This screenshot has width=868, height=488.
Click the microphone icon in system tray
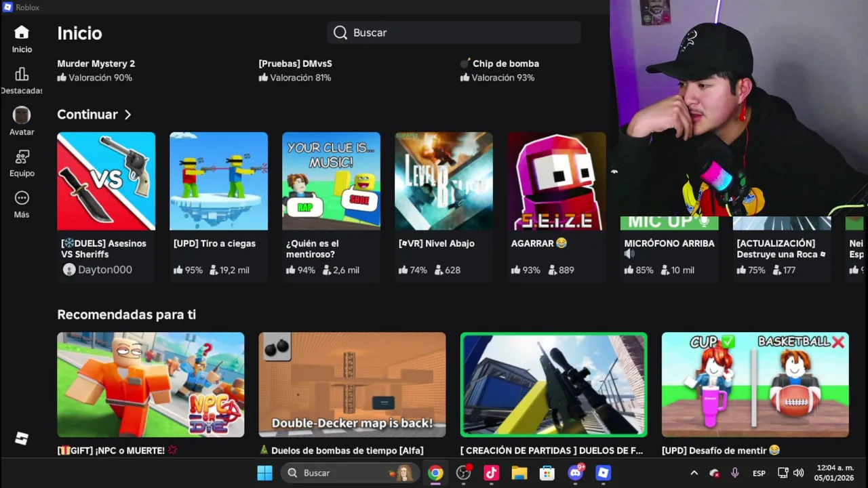tap(734, 473)
